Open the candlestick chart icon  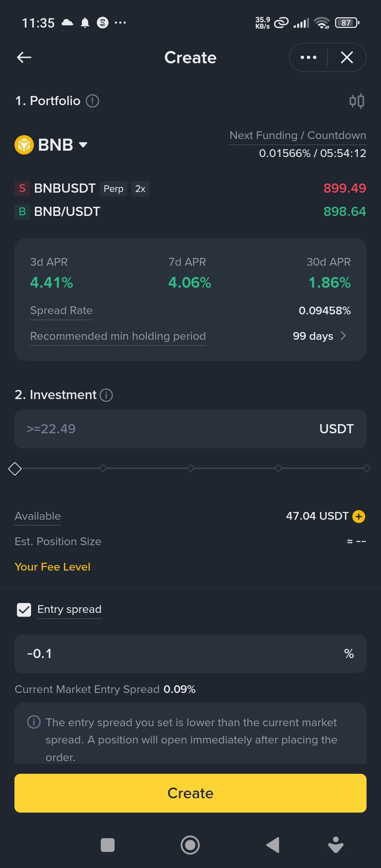(357, 101)
